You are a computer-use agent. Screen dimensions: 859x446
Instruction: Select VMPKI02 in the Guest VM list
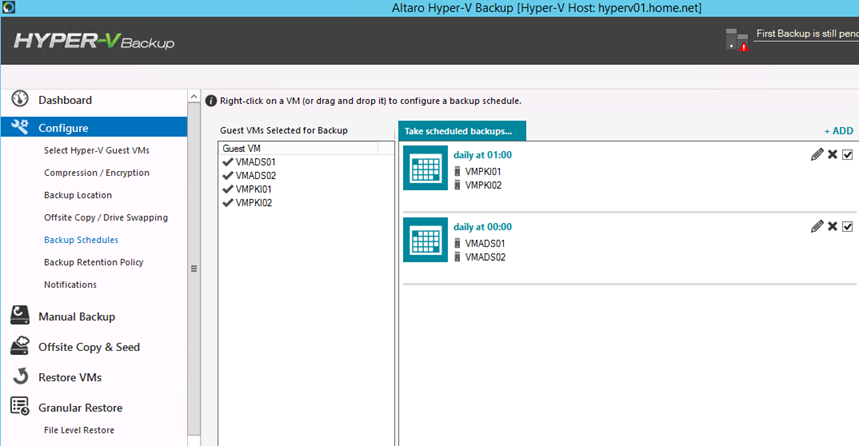pyautogui.click(x=254, y=203)
